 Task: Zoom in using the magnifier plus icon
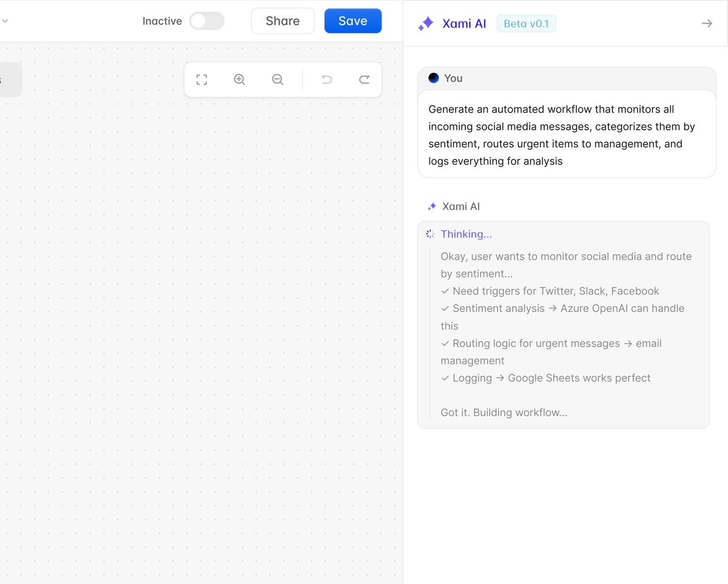point(240,79)
